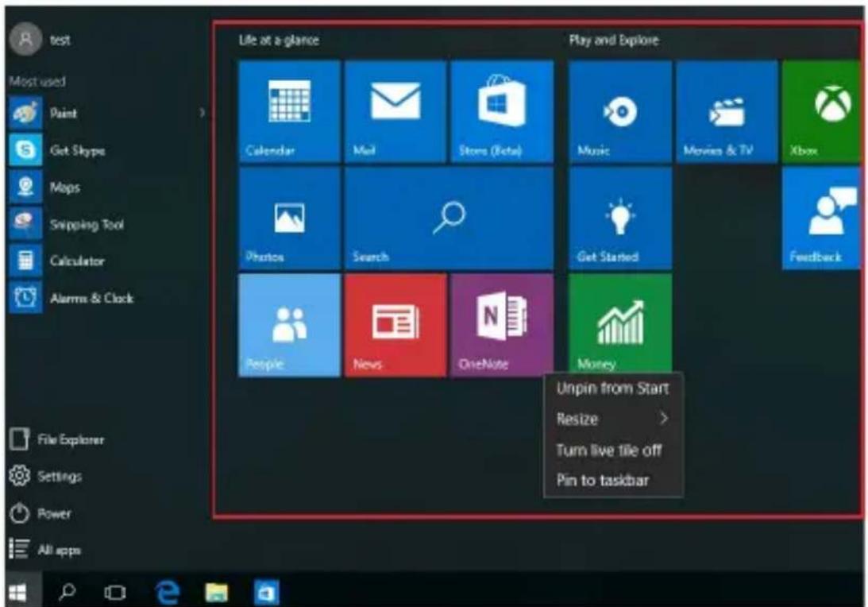The height and width of the screenshot is (607, 868).
Task: Launch Paint from Most used
Action: 107,113
